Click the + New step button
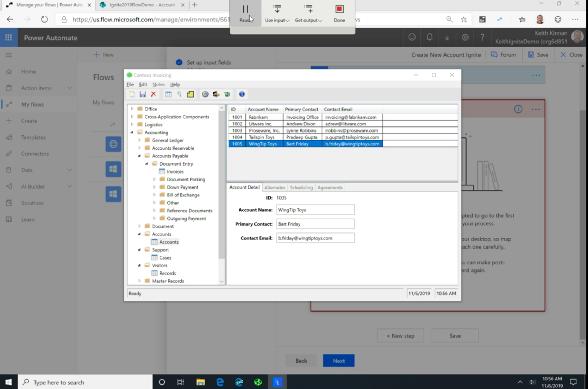588x389 pixels. point(401,336)
